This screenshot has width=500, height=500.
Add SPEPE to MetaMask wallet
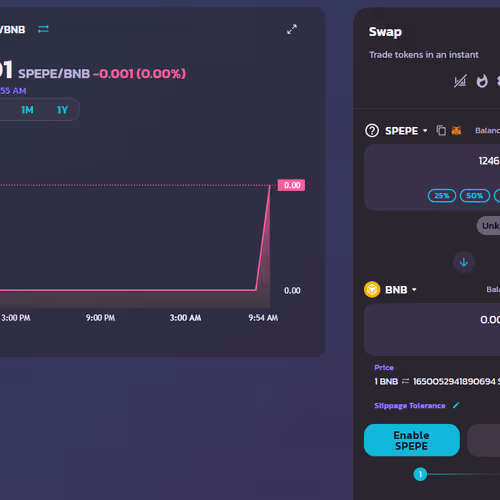coord(456,130)
